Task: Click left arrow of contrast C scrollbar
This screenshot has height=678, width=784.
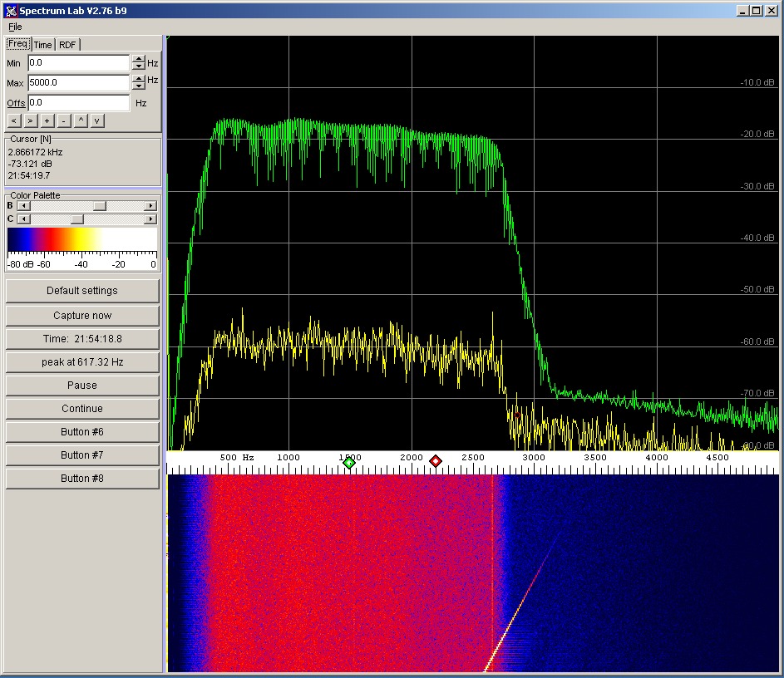Action: [x=23, y=219]
